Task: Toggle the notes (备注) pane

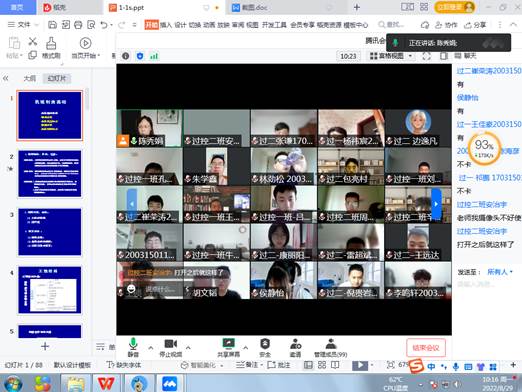Action: coord(249,365)
